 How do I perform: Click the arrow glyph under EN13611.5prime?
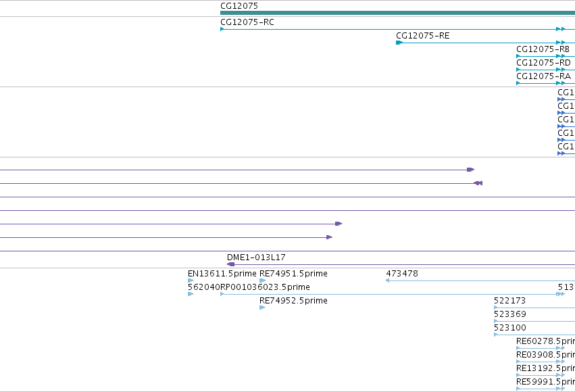[x=191, y=280]
